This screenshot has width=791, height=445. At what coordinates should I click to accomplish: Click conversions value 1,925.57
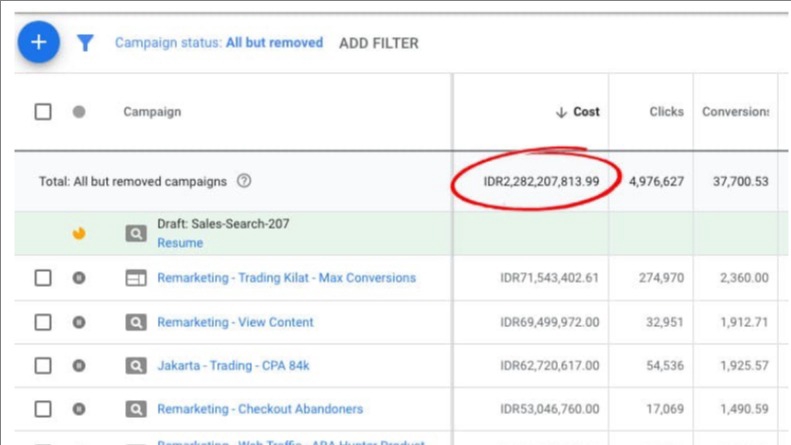744,365
